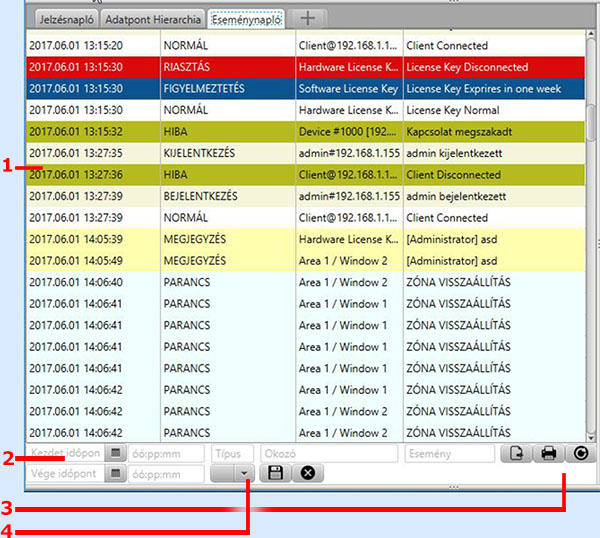Click the export log icon
600x538 pixels.
pyautogui.click(x=515, y=454)
